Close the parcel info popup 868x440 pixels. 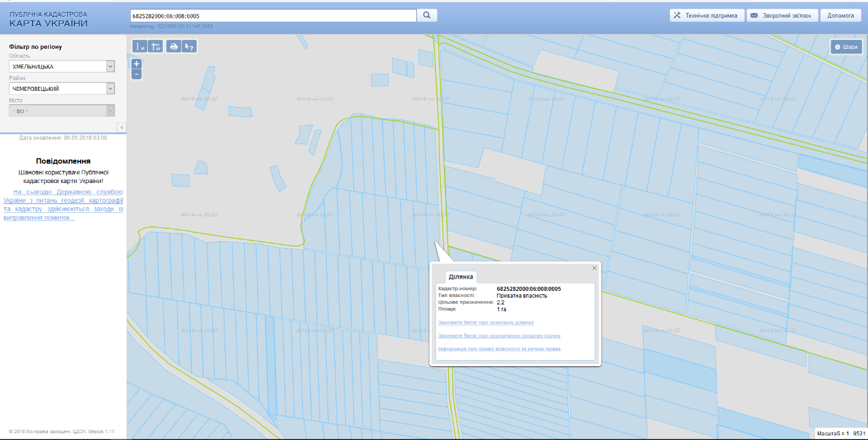click(x=595, y=268)
